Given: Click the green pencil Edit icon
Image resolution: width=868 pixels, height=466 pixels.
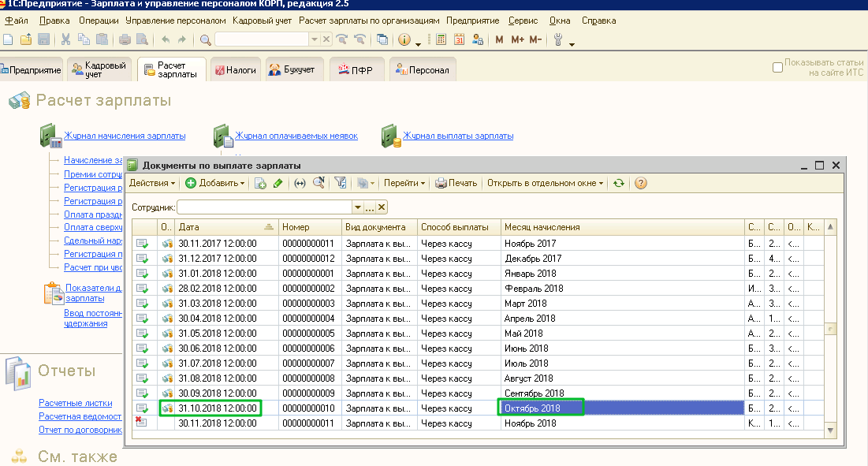Looking at the screenshot, I should pyautogui.click(x=278, y=183).
